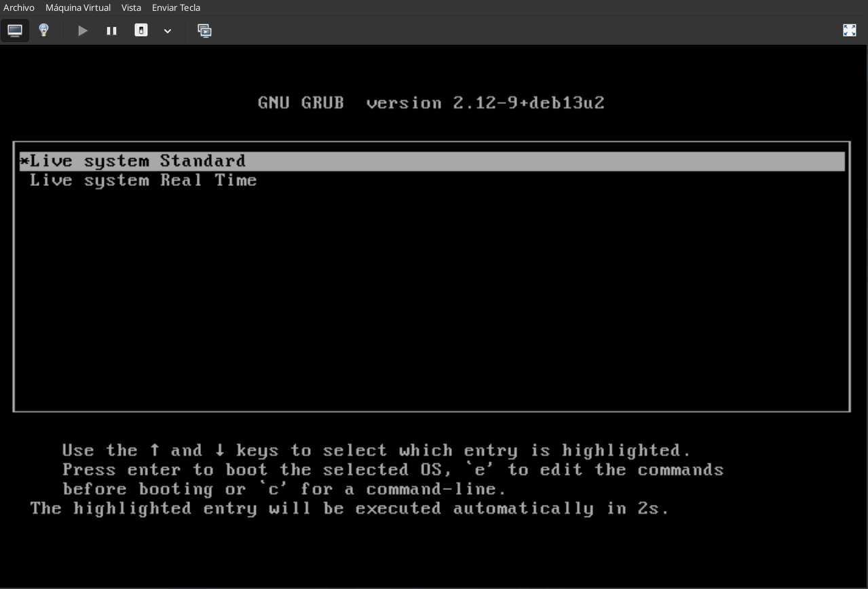Select the Live system Real Time entry
Image resolution: width=868 pixels, height=589 pixels.
[x=432, y=180]
